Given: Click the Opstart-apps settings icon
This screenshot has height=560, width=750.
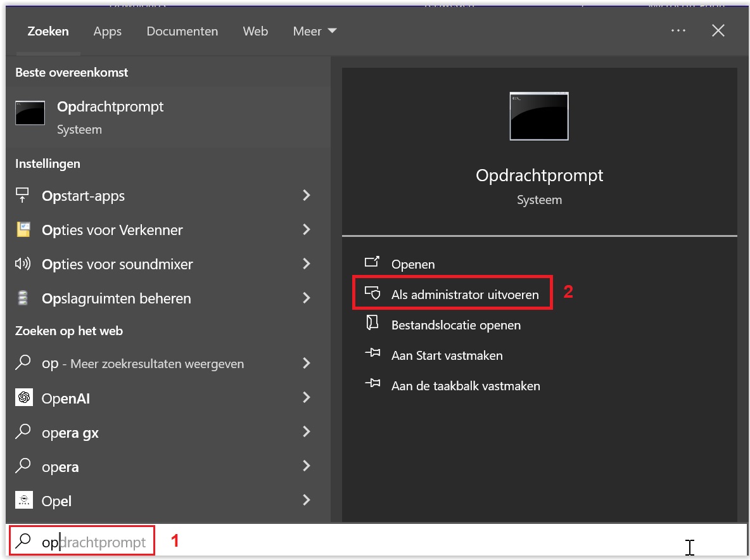Looking at the screenshot, I should 23,196.
